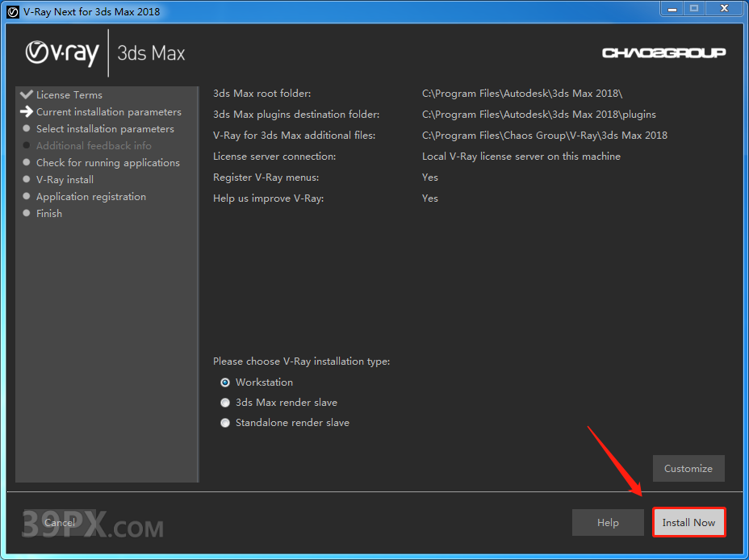Screen dimensions: 749x560
Task: Click the Register V-Ray menus label
Action: coord(266,178)
